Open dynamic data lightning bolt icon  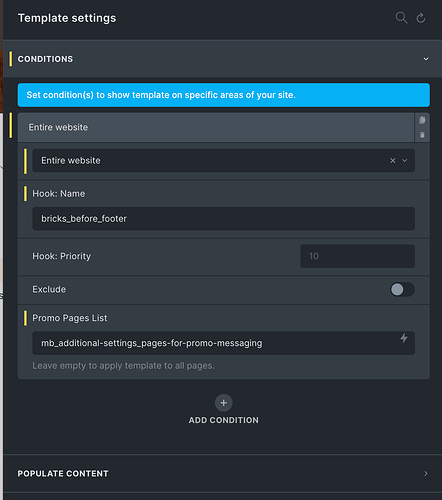[404, 338]
